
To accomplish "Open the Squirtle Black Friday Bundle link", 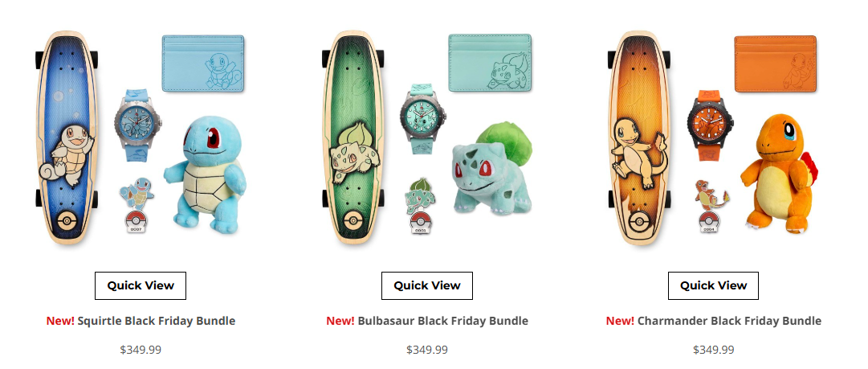I will click(156, 321).
